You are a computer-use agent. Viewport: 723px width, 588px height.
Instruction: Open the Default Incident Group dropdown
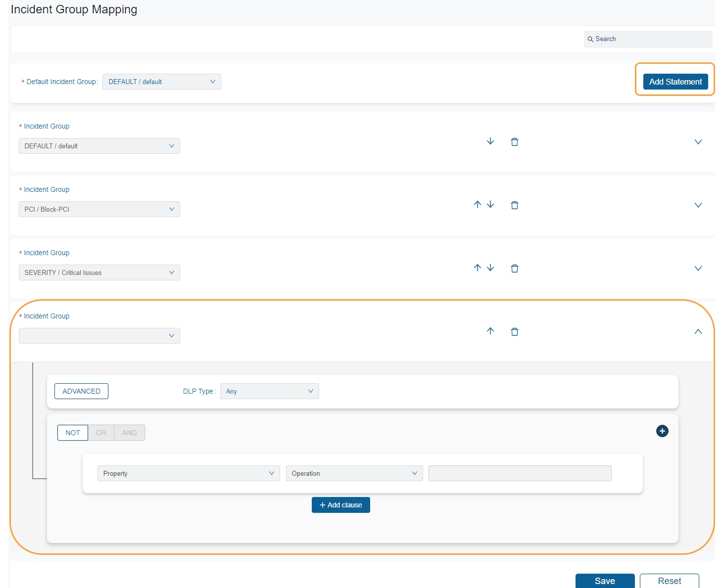click(161, 81)
